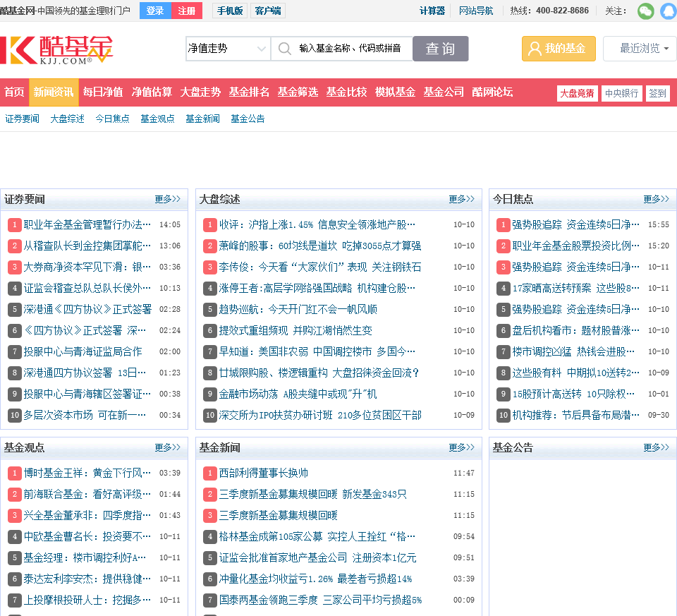
Task: Open article 职业年金基金管理暂行办法 at 14:05
Action: pyautogui.click(x=87, y=224)
